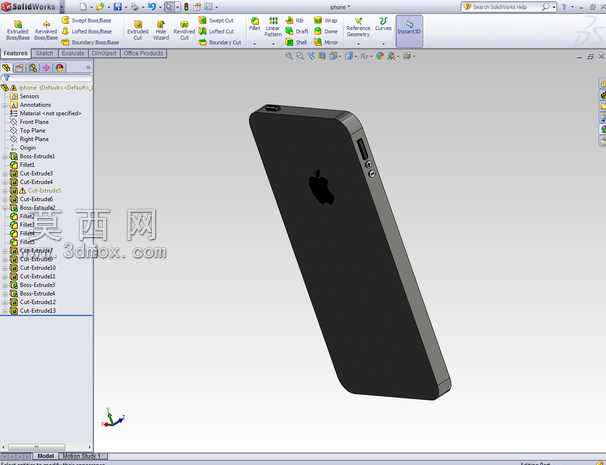Open the PropertyManager panel tab

(19, 68)
